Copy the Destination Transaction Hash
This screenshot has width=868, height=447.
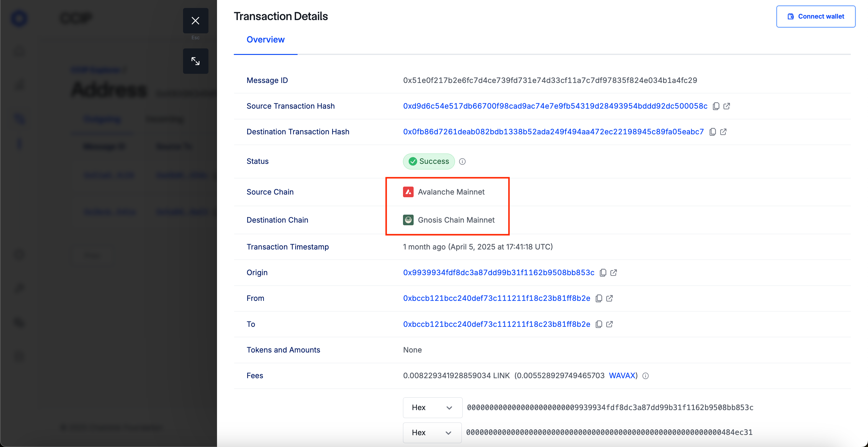click(x=712, y=132)
